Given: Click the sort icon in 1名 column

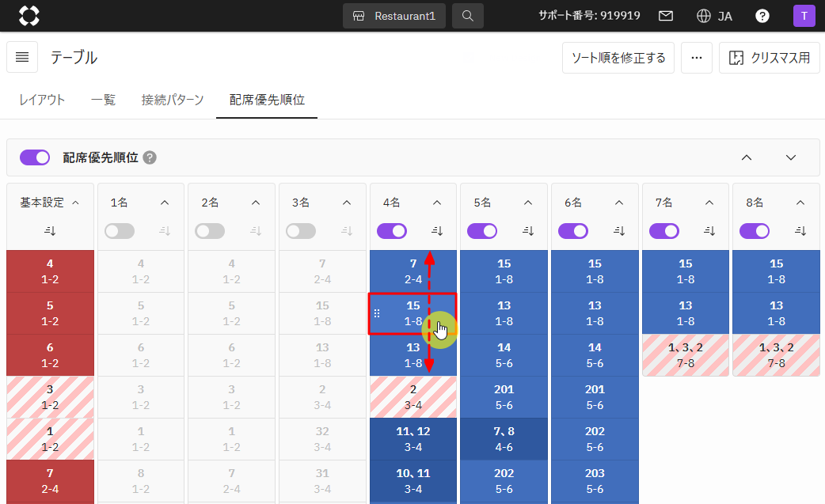Looking at the screenshot, I should 165,231.
